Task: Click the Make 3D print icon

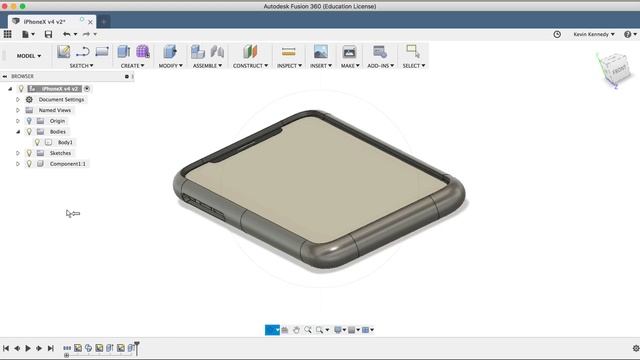Action: [x=349, y=52]
